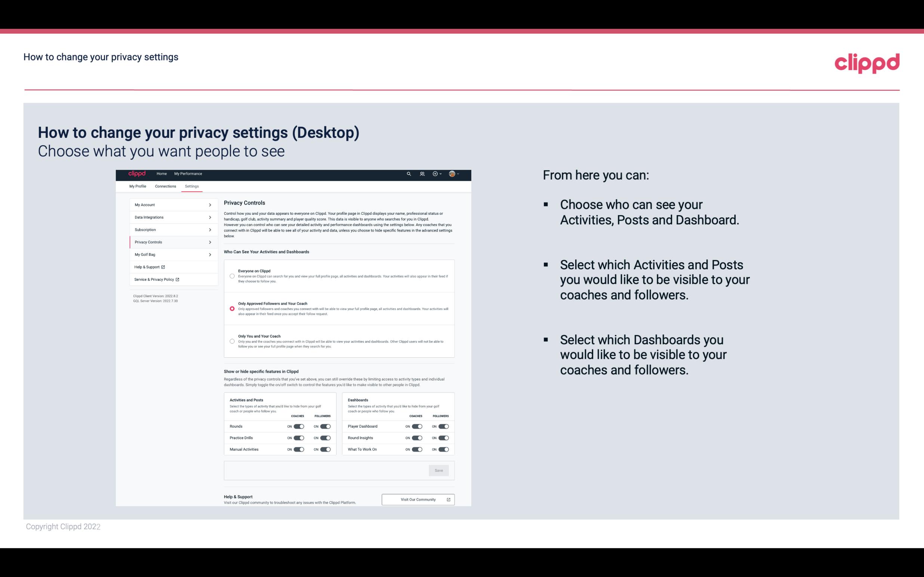The height and width of the screenshot is (577, 924).
Task: Click the search magnifier icon
Action: [409, 174]
